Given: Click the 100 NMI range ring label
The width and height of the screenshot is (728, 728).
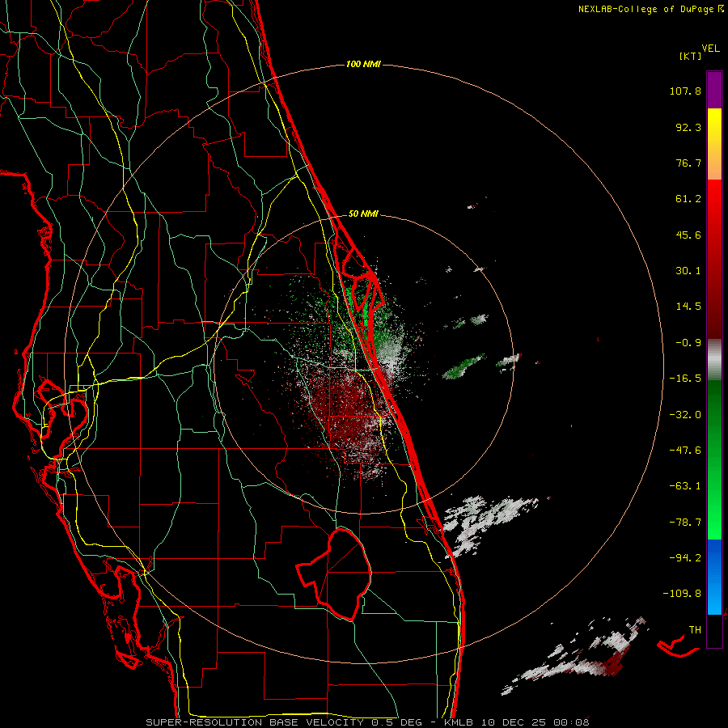Looking at the screenshot, I should point(363,64).
